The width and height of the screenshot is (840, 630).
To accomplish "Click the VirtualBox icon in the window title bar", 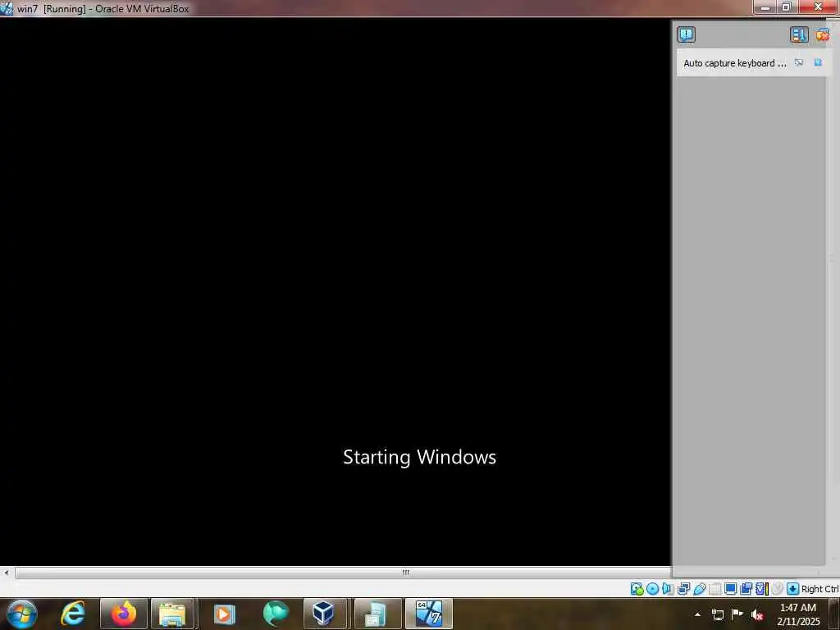I will click(7, 8).
